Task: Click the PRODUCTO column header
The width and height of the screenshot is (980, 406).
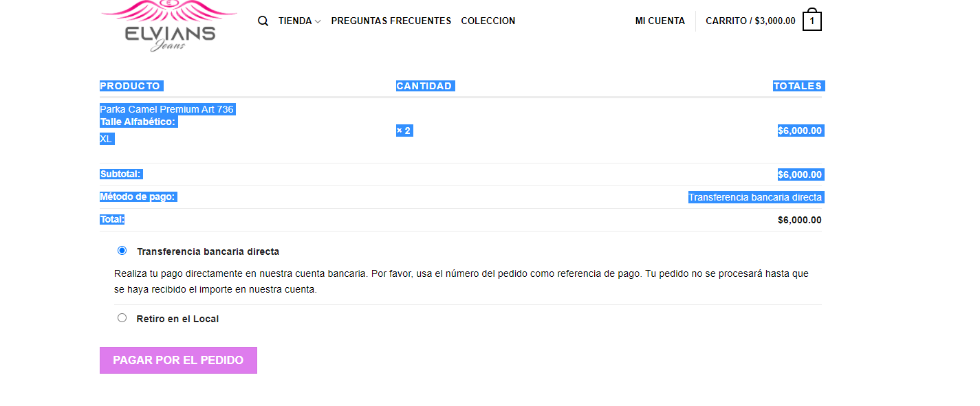Action: tap(131, 86)
